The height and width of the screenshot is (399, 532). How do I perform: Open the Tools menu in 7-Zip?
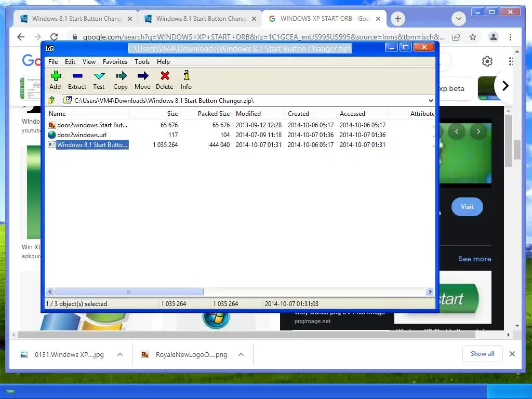tap(142, 62)
